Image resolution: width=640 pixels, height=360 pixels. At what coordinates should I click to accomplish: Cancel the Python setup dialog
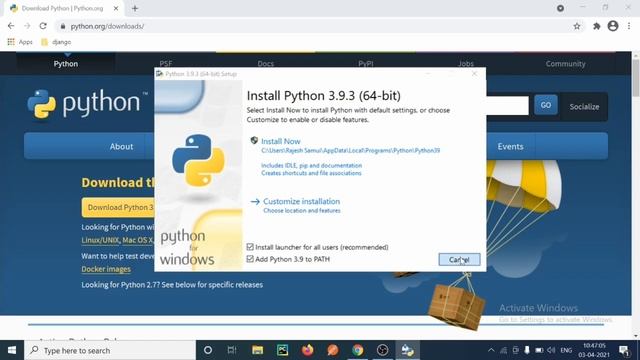pos(459,259)
